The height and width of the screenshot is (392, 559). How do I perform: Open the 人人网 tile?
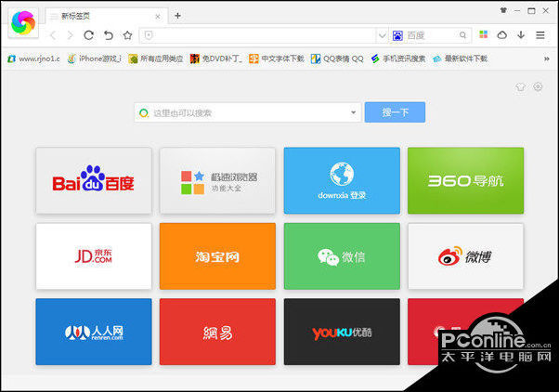coord(94,332)
